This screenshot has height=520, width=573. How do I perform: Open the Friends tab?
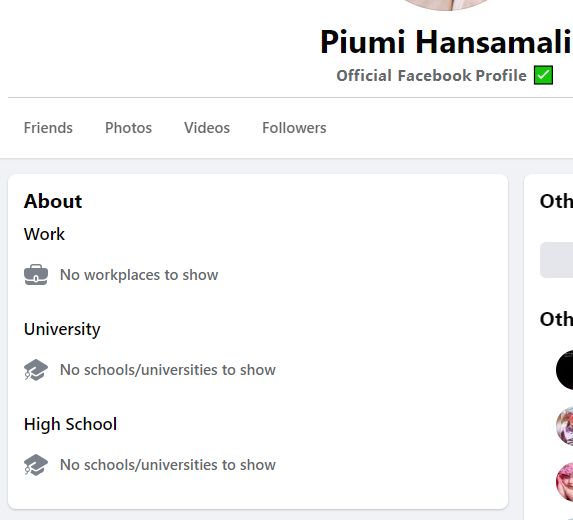(x=48, y=128)
